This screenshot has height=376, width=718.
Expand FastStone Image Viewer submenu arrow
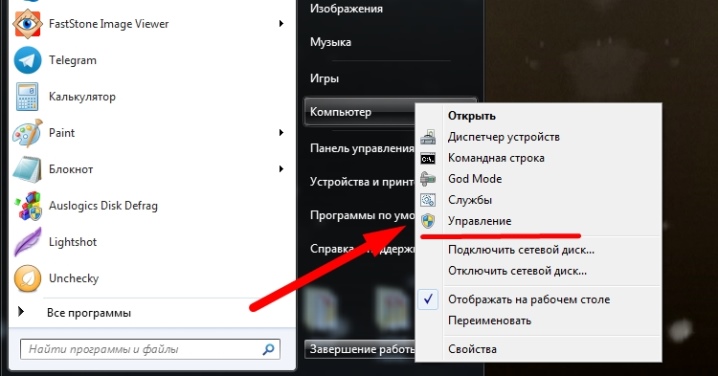(281, 23)
